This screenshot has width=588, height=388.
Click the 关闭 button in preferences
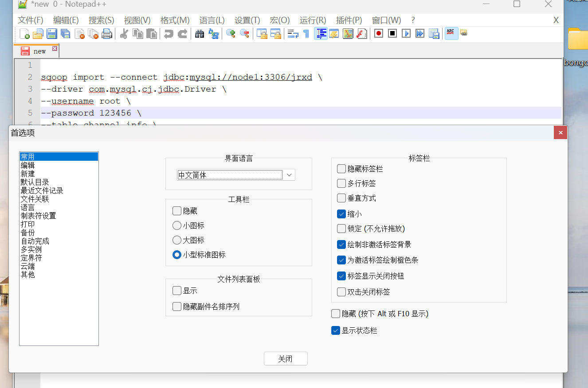click(x=286, y=359)
